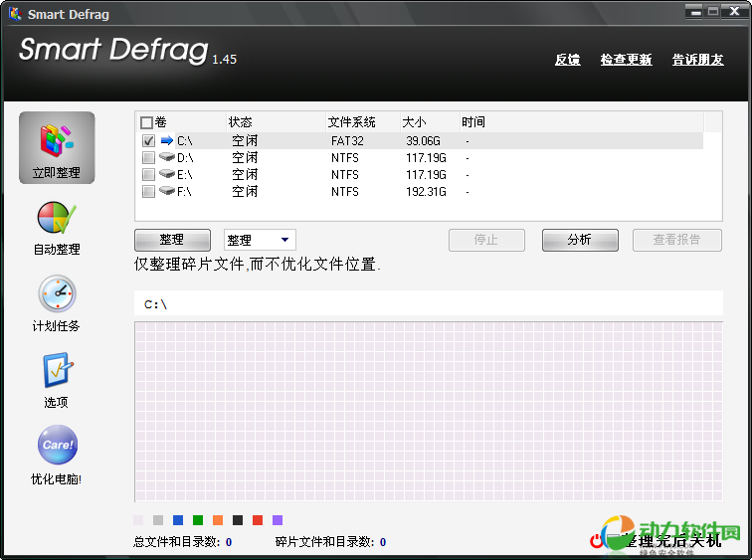Uncheck the C:\ drive checkbox

click(148, 140)
